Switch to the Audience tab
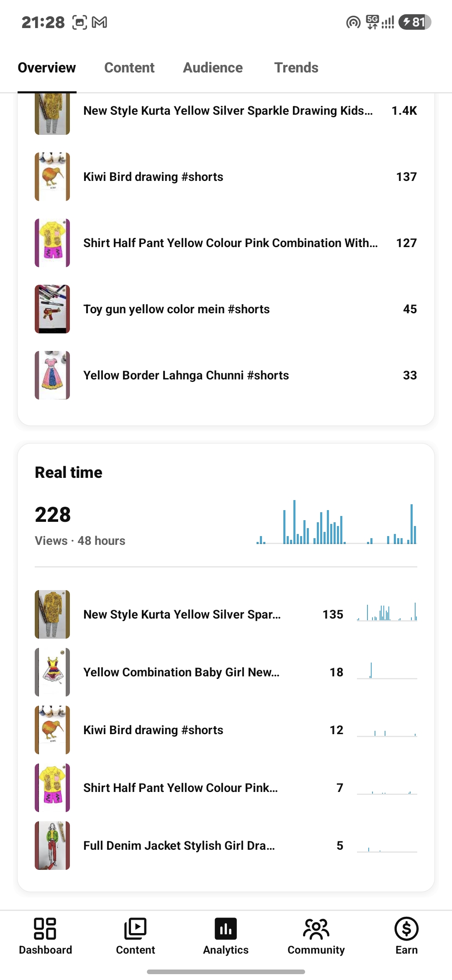 (213, 68)
